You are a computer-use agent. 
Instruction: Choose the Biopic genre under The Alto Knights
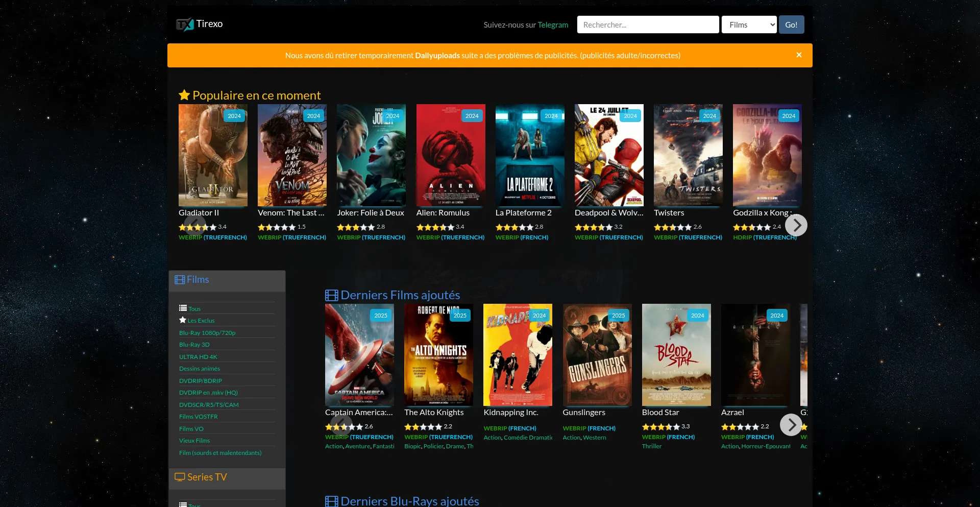[413, 446]
